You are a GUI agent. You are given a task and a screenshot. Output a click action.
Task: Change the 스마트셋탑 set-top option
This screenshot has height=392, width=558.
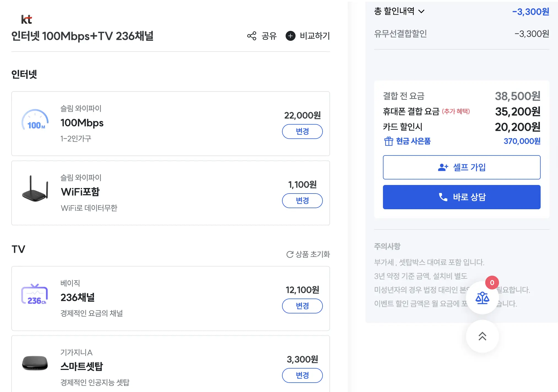[x=302, y=375]
